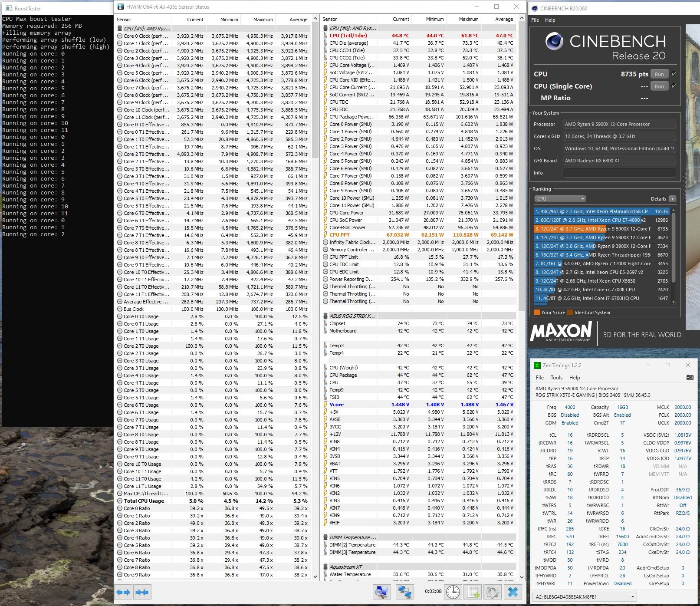Click the BoostTester window title icon
Screen dimensions: 700x606
coord(9,8)
